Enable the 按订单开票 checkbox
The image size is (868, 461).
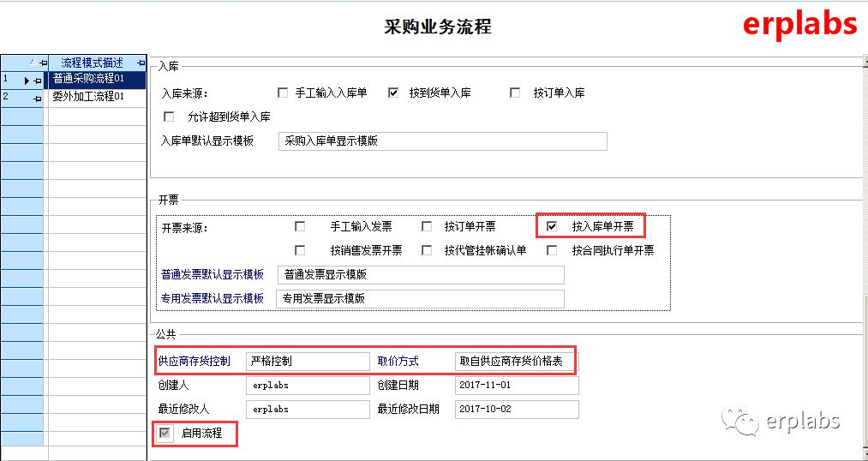coord(427,226)
